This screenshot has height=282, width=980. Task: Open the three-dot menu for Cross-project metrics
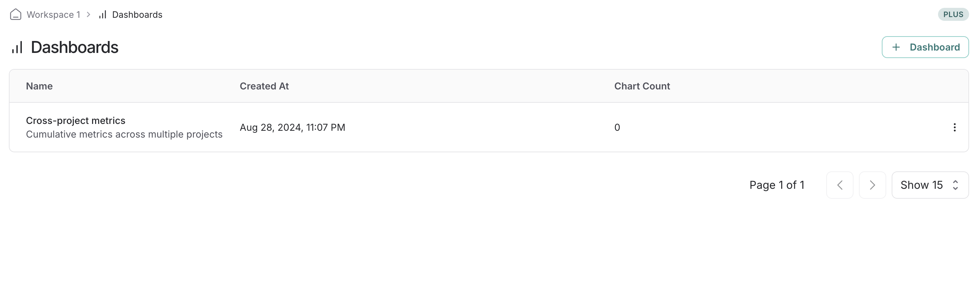pos(954,127)
